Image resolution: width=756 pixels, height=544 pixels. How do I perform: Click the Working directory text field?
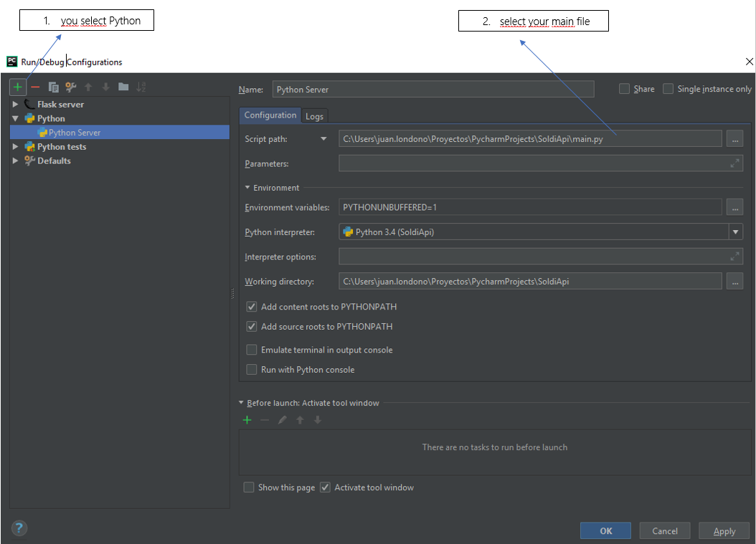530,282
